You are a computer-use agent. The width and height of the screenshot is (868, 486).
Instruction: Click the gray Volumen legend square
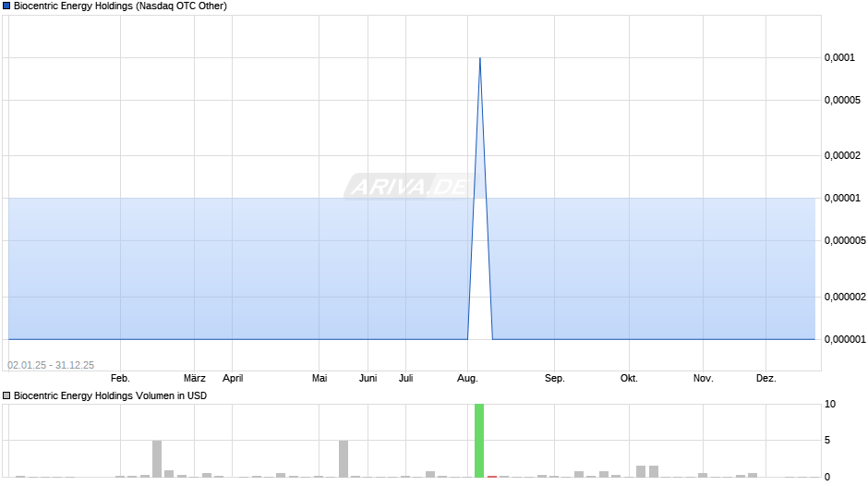(6, 395)
